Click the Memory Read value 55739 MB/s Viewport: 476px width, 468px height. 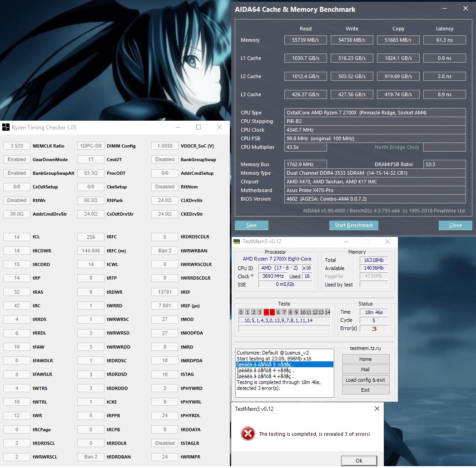point(305,40)
